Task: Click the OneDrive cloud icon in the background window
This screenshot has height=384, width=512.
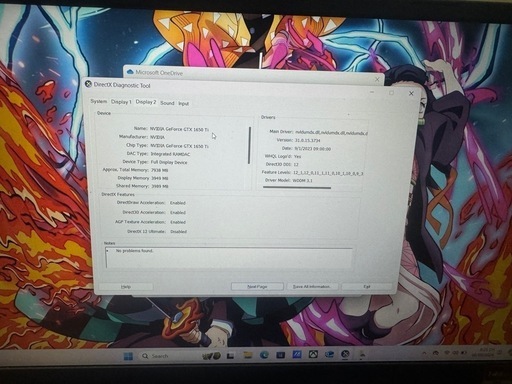Action: pyautogui.click(x=130, y=72)
